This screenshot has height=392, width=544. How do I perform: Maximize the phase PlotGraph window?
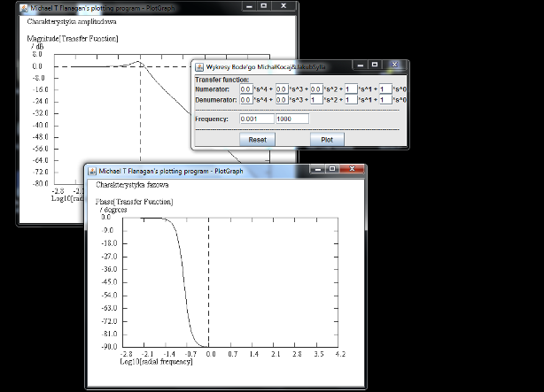332,169
